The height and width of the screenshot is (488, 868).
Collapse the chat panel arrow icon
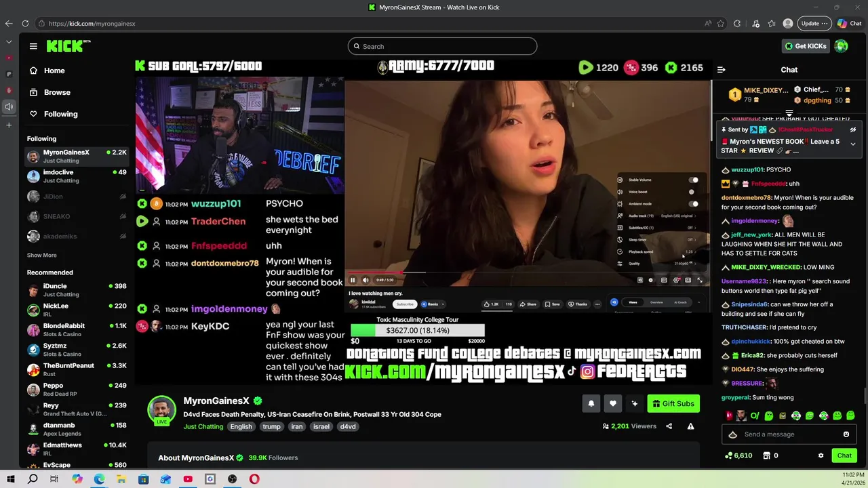722,70
